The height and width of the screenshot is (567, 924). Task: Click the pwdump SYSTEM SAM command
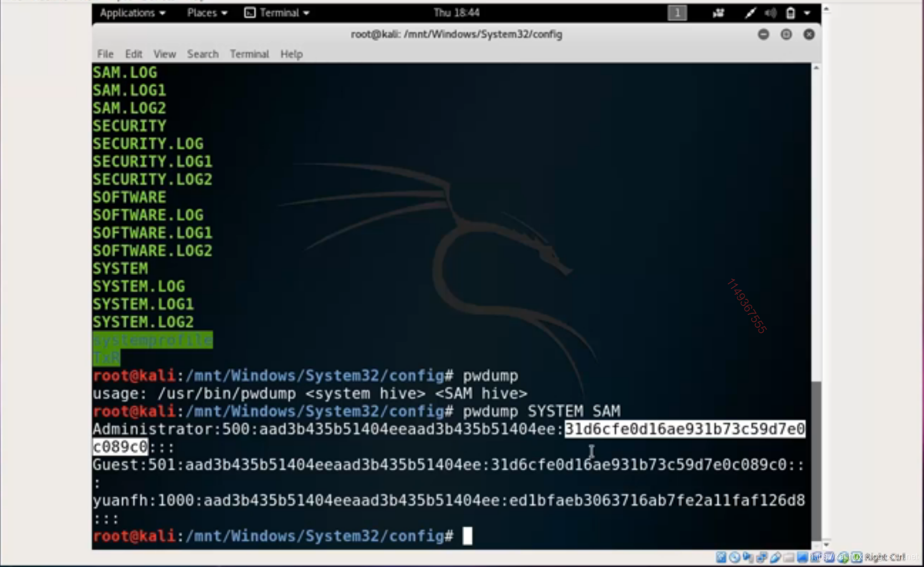tap(542, 411)
